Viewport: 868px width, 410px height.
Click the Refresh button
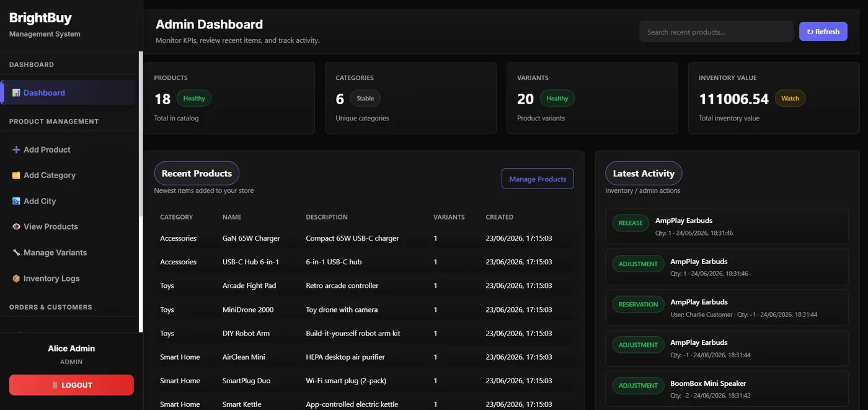coord(823,32)
